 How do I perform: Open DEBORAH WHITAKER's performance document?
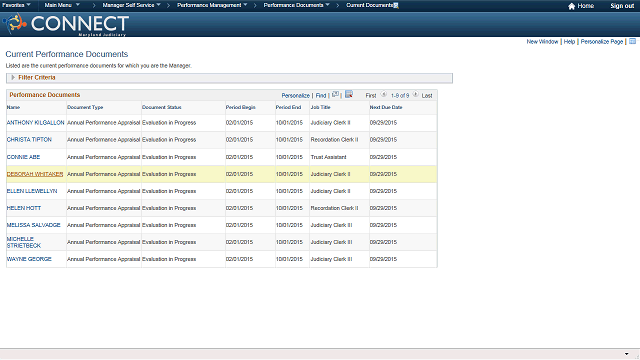coord(35,174)
